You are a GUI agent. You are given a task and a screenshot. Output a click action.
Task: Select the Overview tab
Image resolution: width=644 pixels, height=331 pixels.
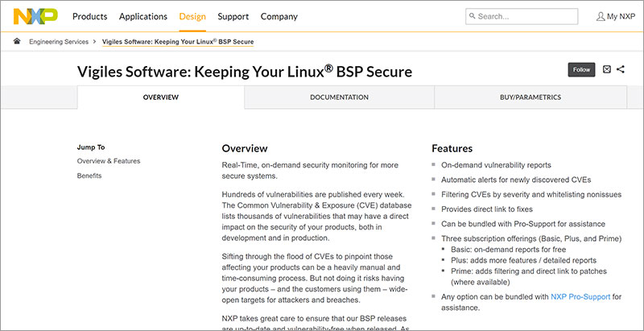pyautogui.click(x=161, y=97)
